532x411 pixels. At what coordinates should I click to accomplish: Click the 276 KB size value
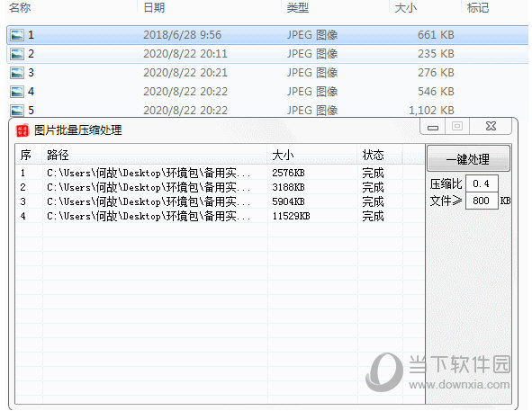[436, 73]
